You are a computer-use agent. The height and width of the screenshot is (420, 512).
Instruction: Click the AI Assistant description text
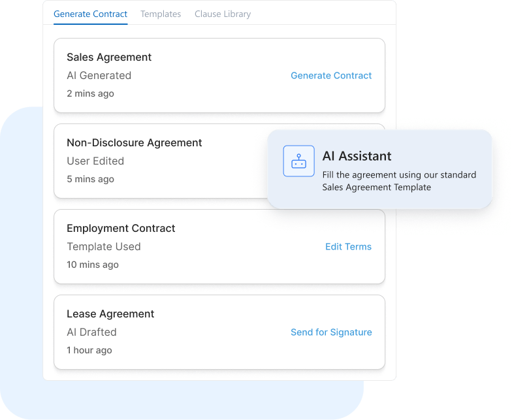pyautogui.click(x=399, y=181)
